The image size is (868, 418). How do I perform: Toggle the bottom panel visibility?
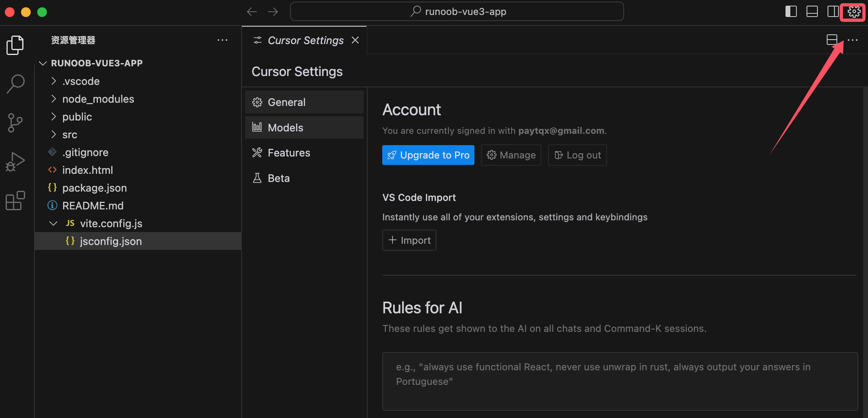[x=812, y=12]
